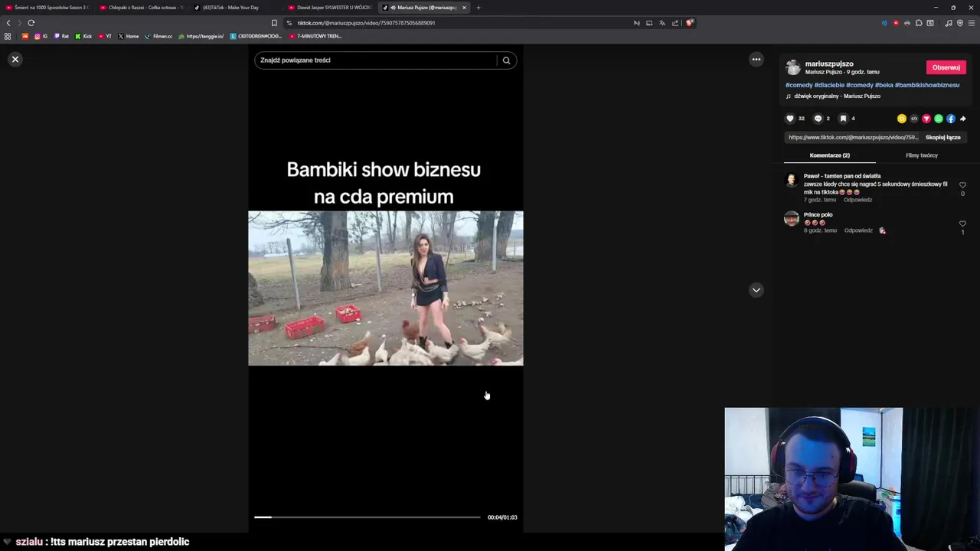Open comments via speech bubble icon

818,119
